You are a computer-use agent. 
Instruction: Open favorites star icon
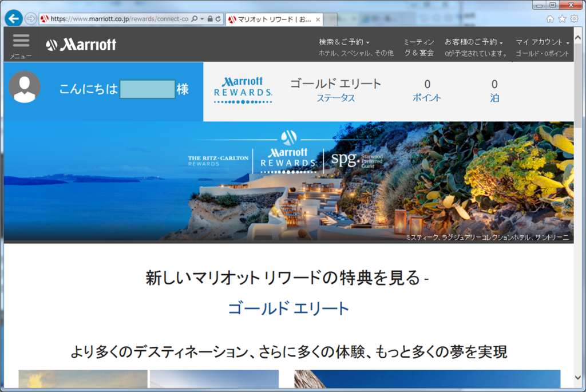(x=562, y=19)
